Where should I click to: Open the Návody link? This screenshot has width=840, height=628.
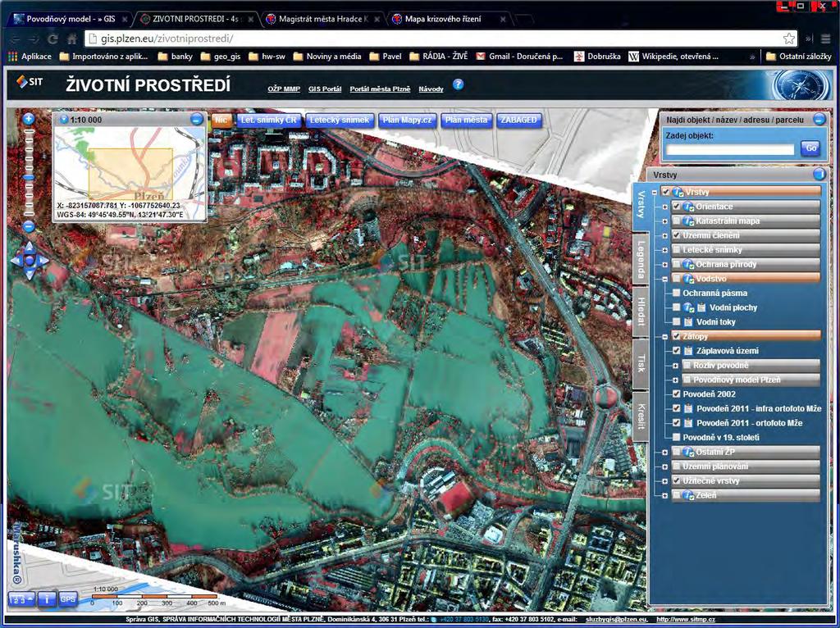[x=431, y=89]
